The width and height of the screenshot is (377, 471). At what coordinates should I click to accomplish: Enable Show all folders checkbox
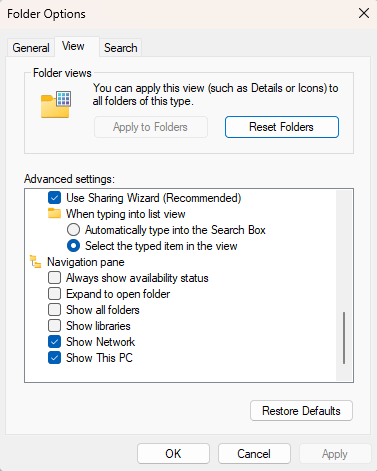(x=54, y=310)
